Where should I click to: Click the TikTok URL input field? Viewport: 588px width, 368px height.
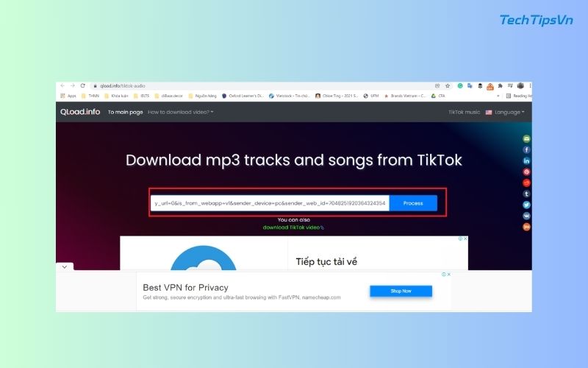click(270, 203)
